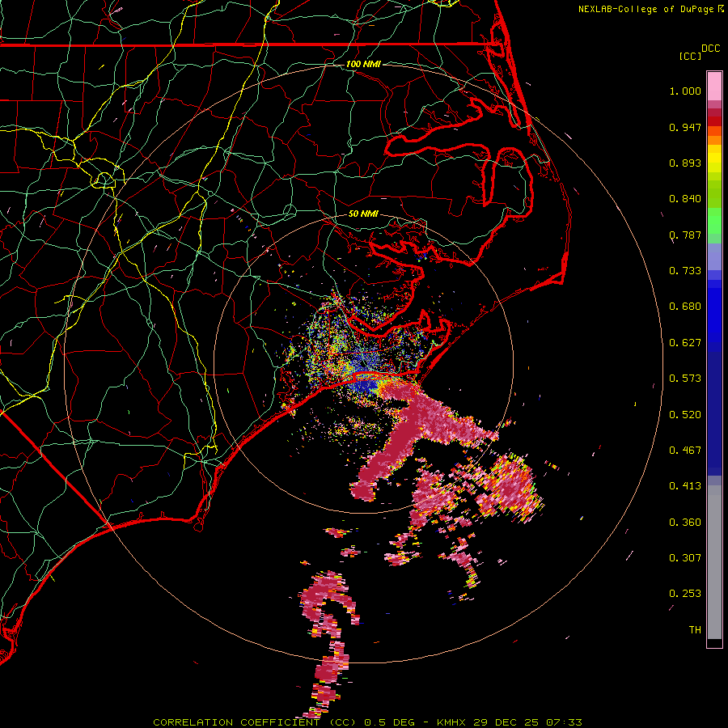
Task: Click the 0.680 legend value
Action: pos(685,307)
